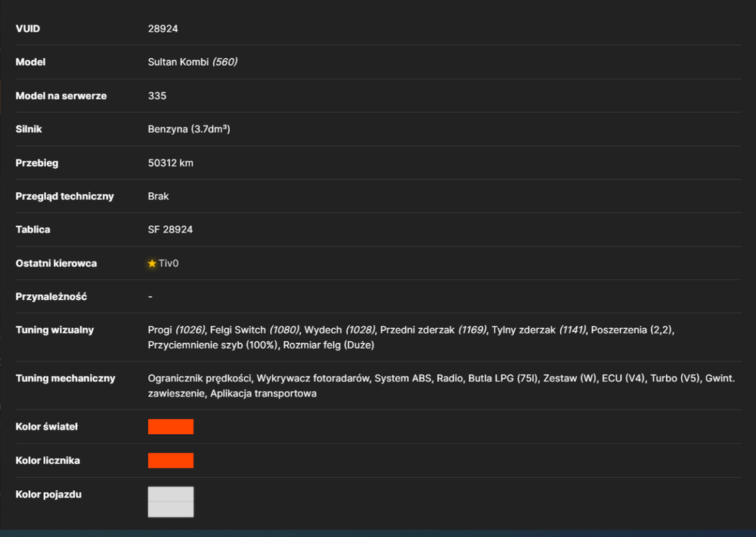
Task: Click the Kolor licznika orange swatch
Action: tap(171, 461)
